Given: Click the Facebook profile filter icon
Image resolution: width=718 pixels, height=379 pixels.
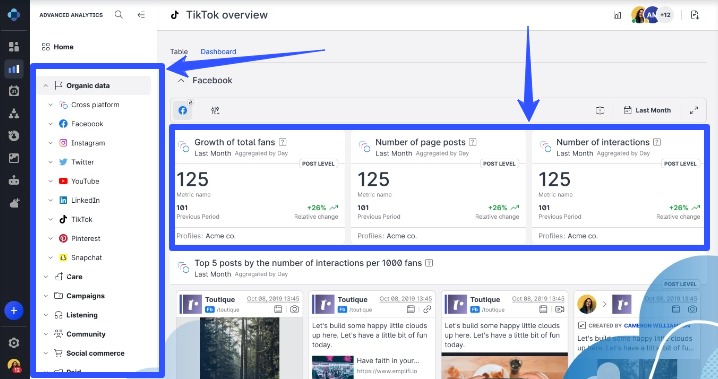Looking at the screenshot, I should (x=183, y=110).
